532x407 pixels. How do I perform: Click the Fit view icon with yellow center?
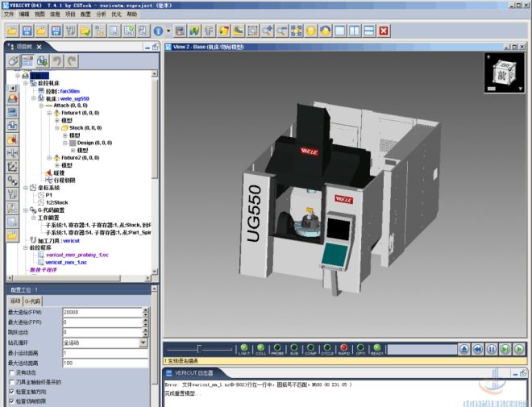pyautogui.click(x=296, y=31)
